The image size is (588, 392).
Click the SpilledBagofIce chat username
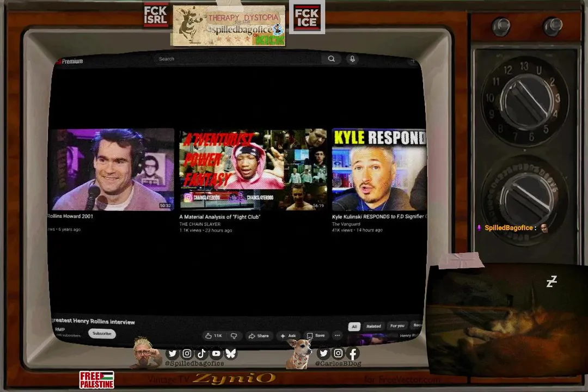pyautogui.click(x=509, y=228)
